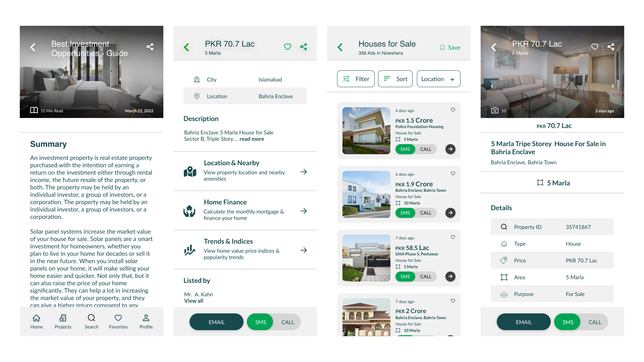Open Location & Nearby section arrow

[x=304, y=172]
